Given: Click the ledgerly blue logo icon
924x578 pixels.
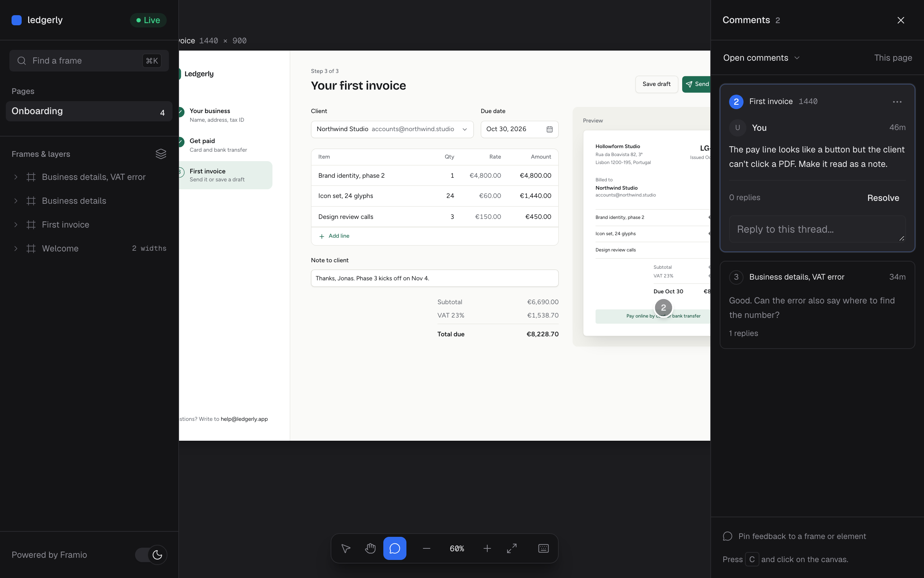Looking at the screenshot, I should coord(16,20).
